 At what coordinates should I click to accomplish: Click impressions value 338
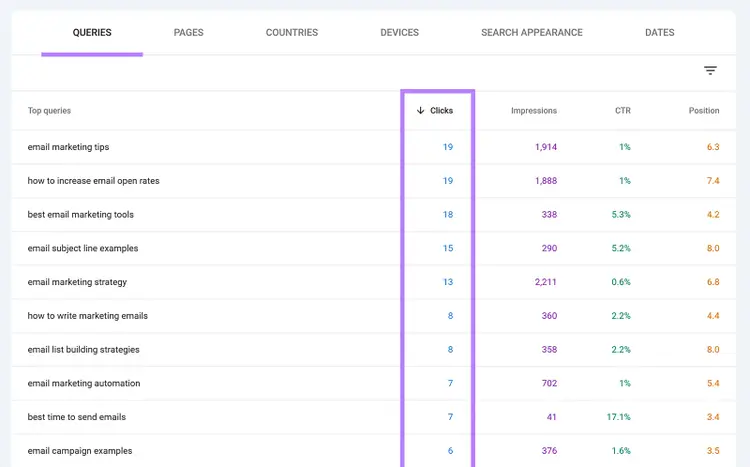[549, 214]
